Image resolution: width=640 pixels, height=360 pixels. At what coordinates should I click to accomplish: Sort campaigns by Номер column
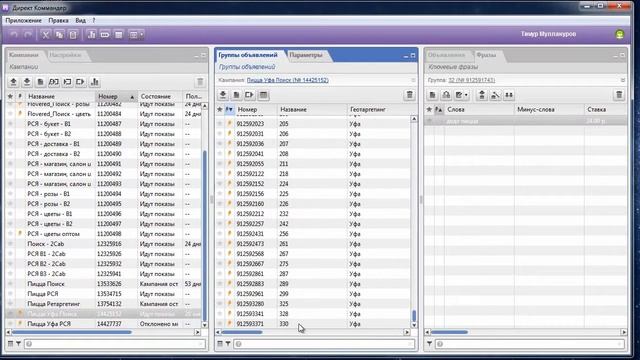pyautogui.click(x=116, y=97)
